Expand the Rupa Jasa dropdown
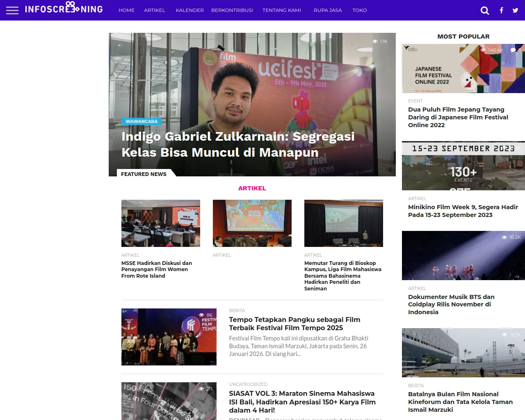The width and height of the screenshot is (525, 420). [328, 10]
